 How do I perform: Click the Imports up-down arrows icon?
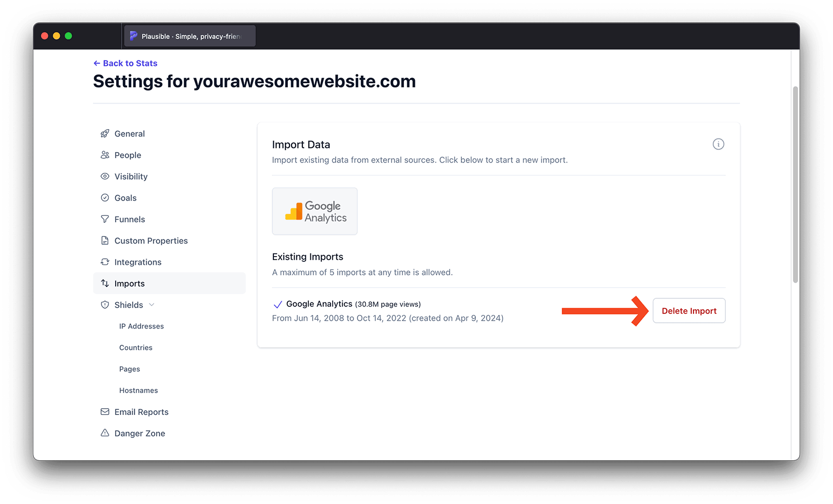click(105, 283)
